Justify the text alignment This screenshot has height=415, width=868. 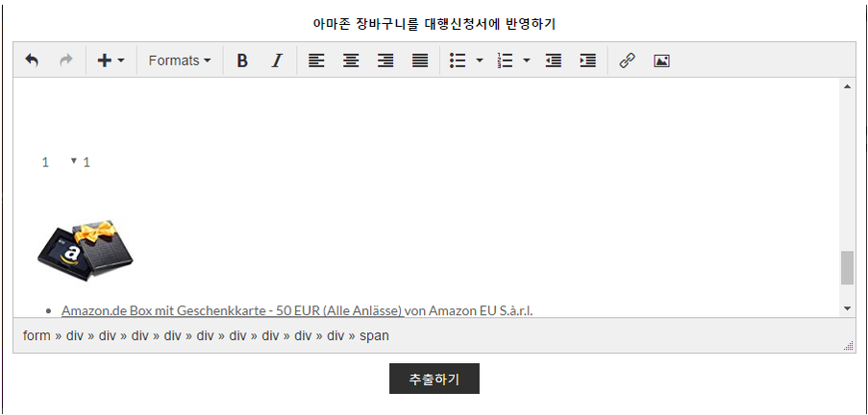420,61
